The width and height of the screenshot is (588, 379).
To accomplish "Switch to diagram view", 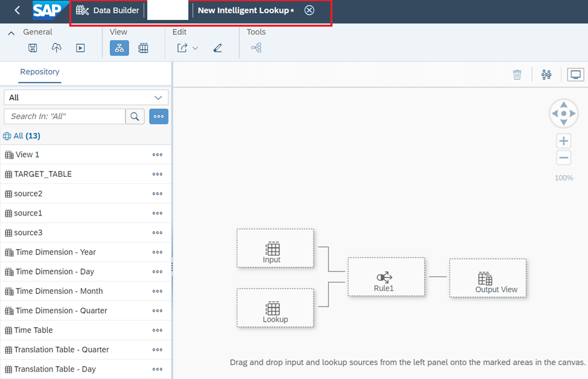I will click(120, 48).
